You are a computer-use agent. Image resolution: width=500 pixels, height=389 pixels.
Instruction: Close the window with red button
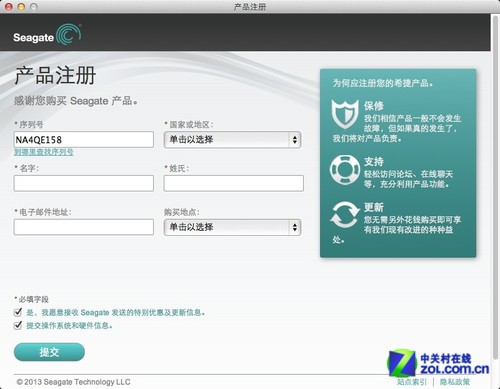coord(9,7)
